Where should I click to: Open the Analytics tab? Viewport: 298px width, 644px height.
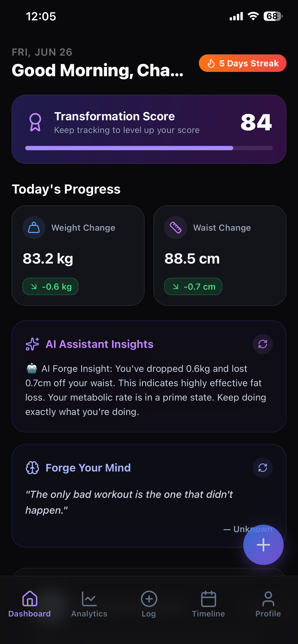tap(89, 604)
